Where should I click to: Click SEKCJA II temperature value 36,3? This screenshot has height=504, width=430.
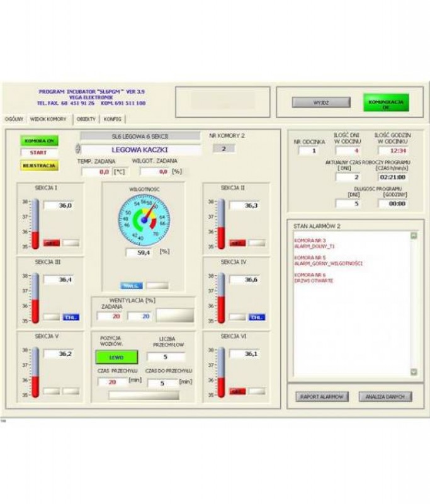[244, 205]
